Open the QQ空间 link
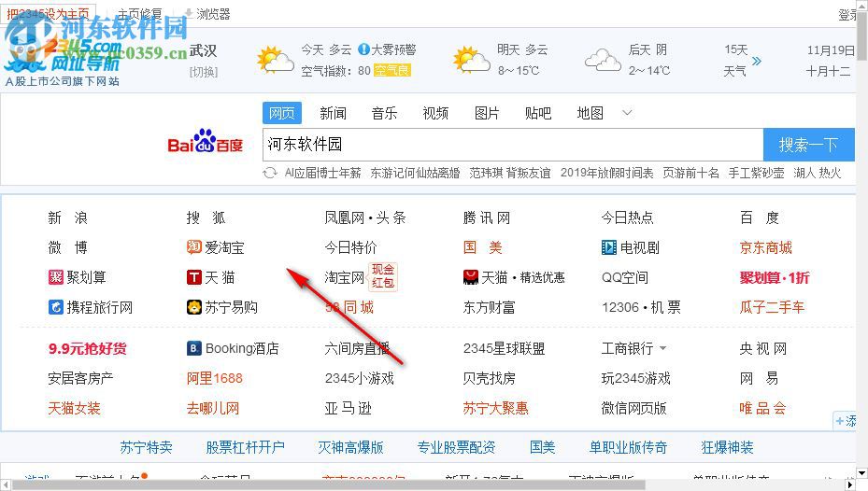 (x=625, y=277)
